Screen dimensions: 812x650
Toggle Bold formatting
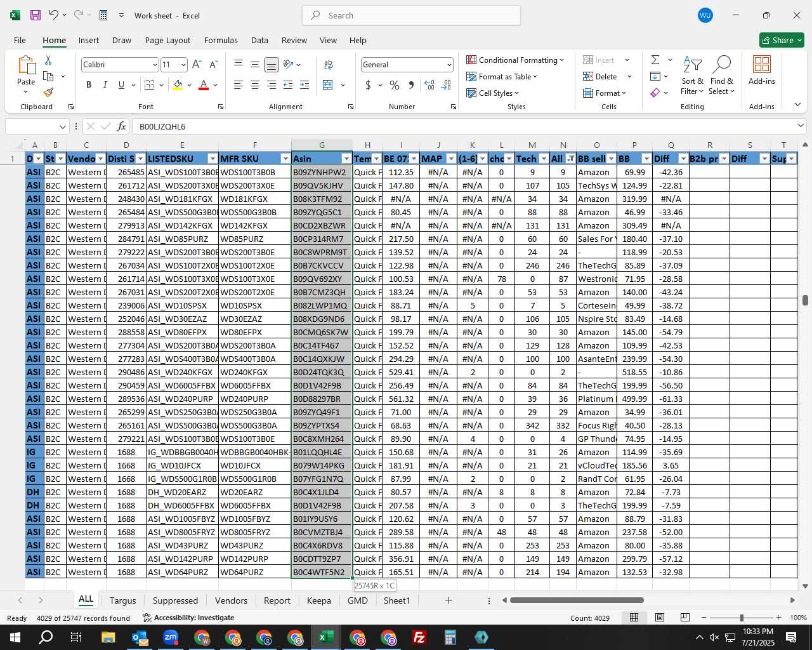89,85
